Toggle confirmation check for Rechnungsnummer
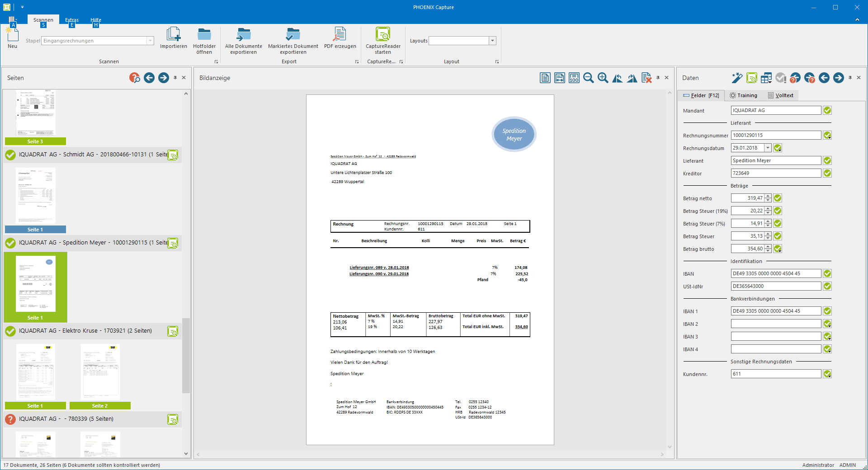The height and width of the screenshot is (470, 868). click(827, 135)
